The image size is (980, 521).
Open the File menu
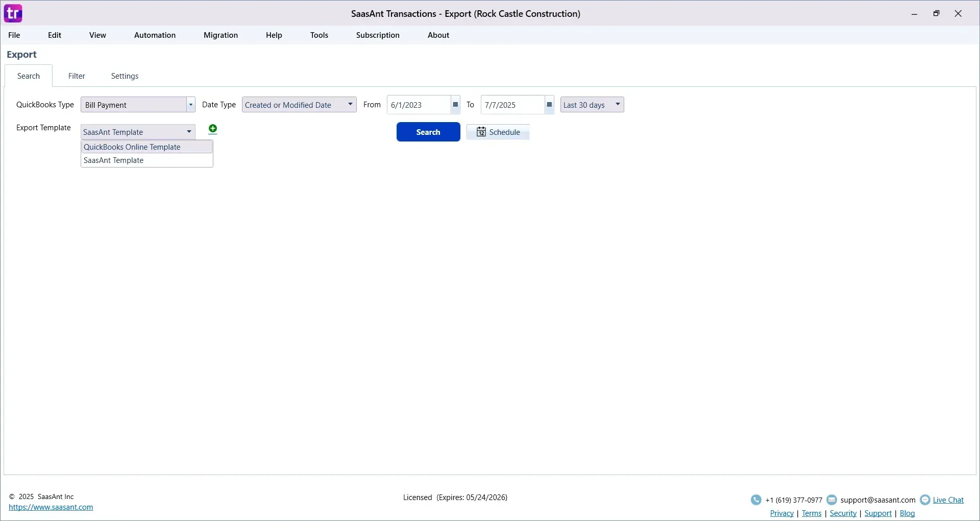pyautogui.click(x=14, y=35)
